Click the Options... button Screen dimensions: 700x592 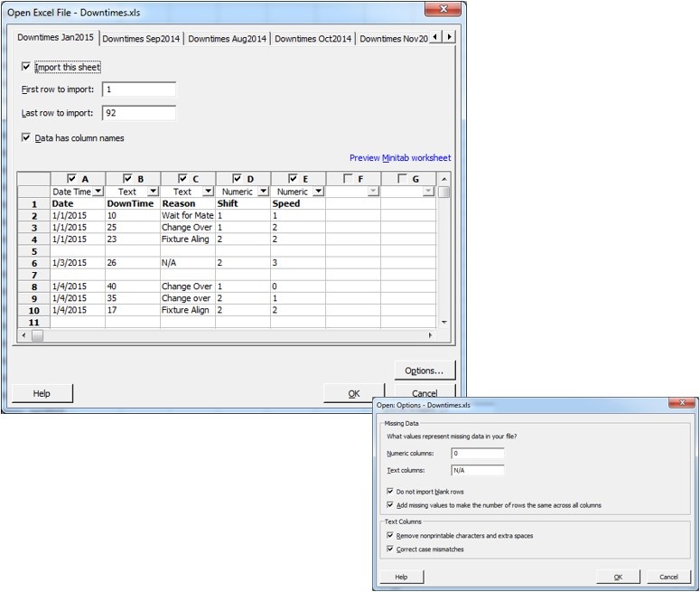click(425, 371)
